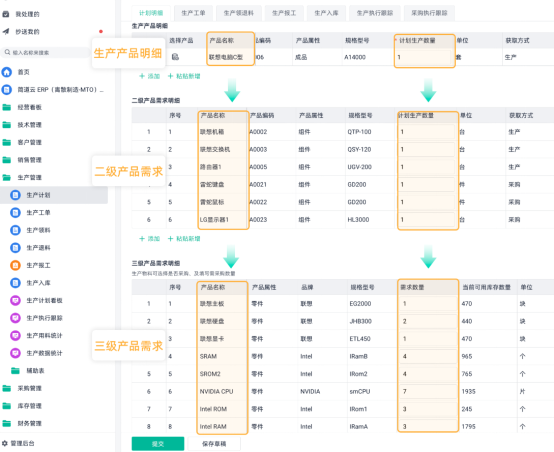554x452 pixels.
Task: Open 生产执行跟踪 purple icon
Action: [x=15, y=318]
